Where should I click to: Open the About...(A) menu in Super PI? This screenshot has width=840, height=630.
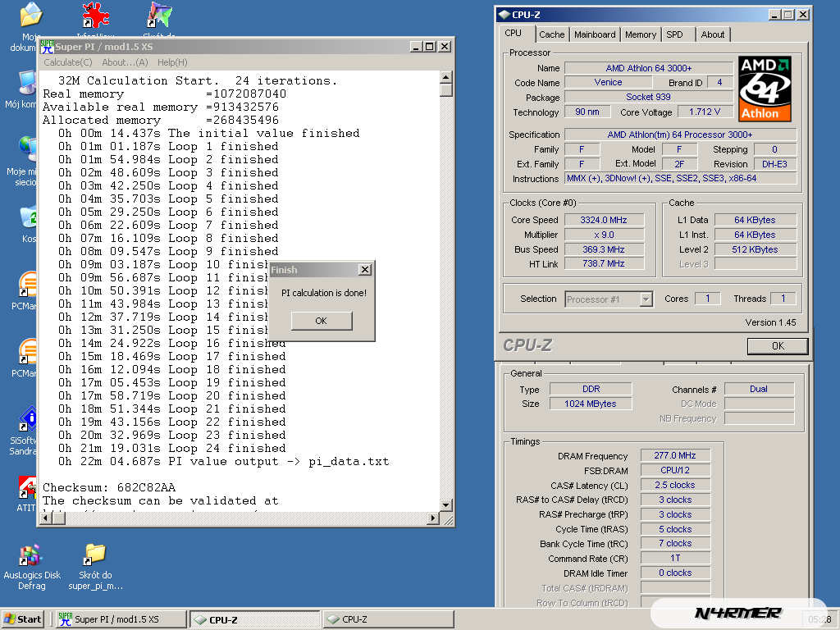coord(125,62)
